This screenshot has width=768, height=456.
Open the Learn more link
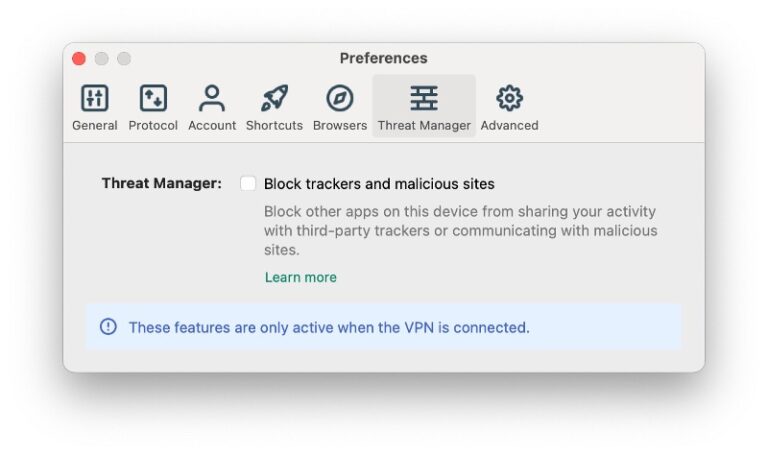(300, 277)
